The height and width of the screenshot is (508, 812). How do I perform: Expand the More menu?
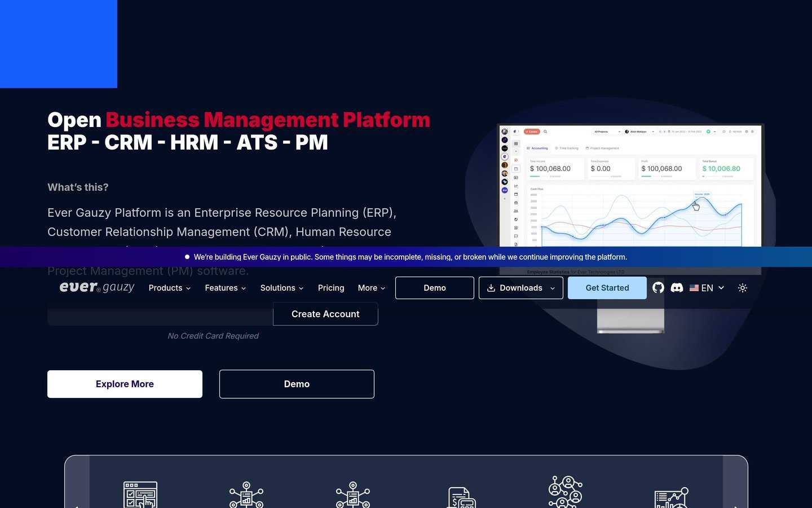coord(372,288)
